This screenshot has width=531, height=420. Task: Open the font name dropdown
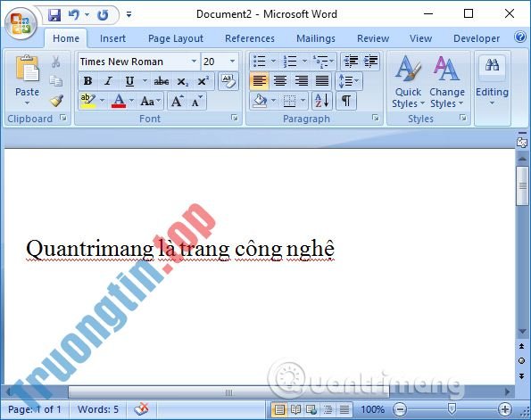[x=194, y=62]
